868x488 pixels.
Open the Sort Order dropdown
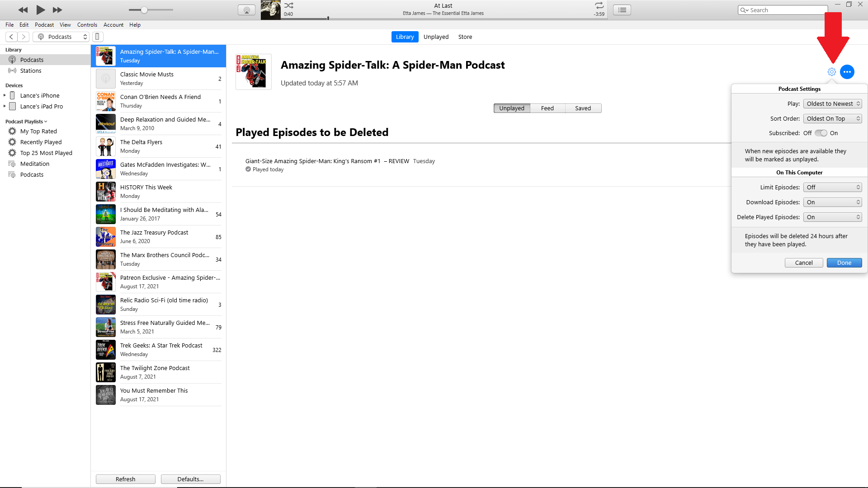(833, 118)
